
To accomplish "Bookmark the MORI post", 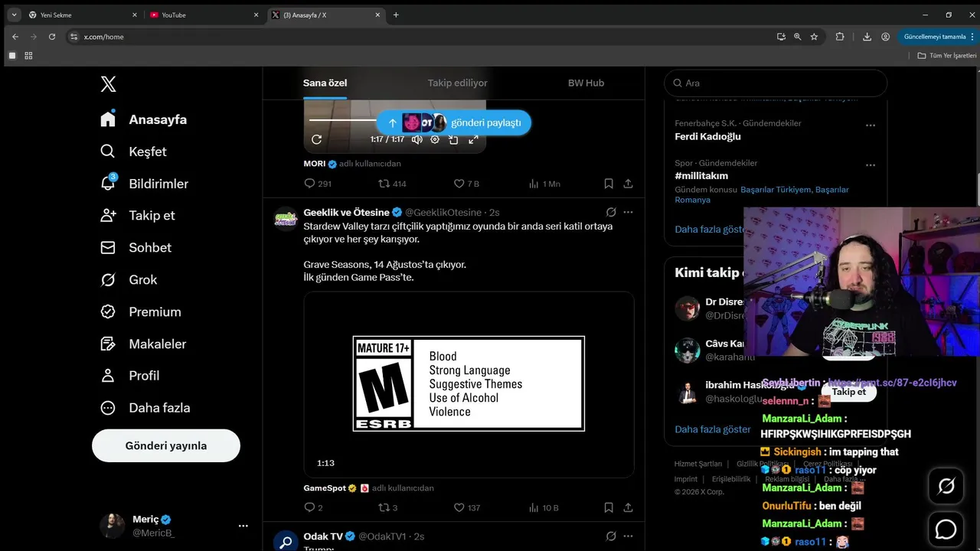I will pos(609,184).
